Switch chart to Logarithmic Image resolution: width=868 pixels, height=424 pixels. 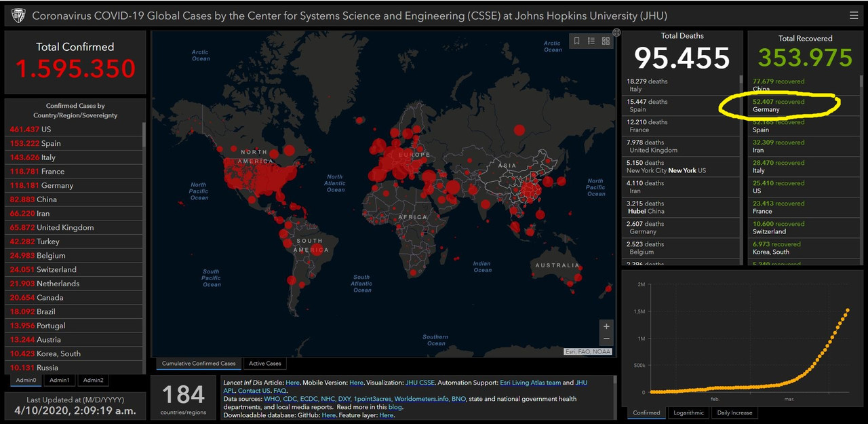689,412
